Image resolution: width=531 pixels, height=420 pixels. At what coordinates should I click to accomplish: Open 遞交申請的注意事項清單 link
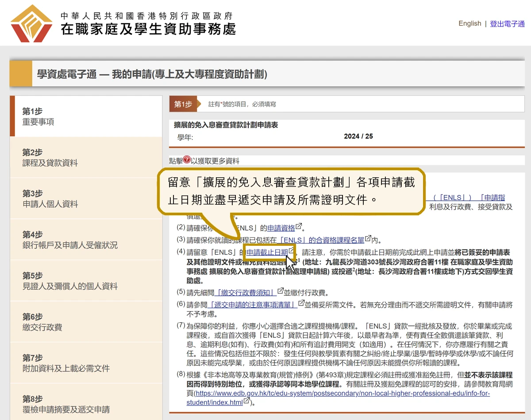pyautogui.click(x=253, y=305)
